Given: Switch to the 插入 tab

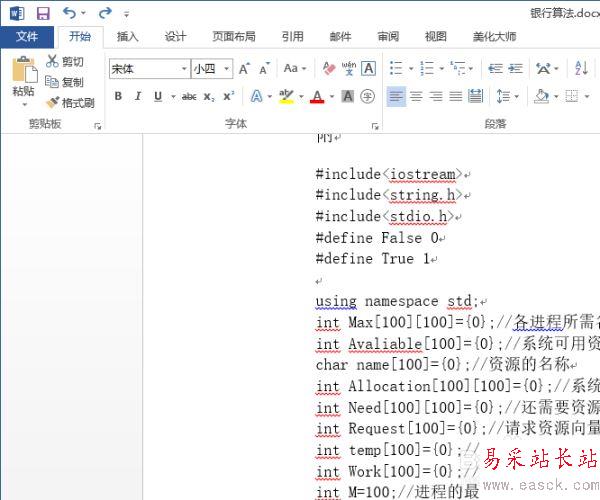Looking at the screenshot, I should pyautogui.click(x=127, y=37).
